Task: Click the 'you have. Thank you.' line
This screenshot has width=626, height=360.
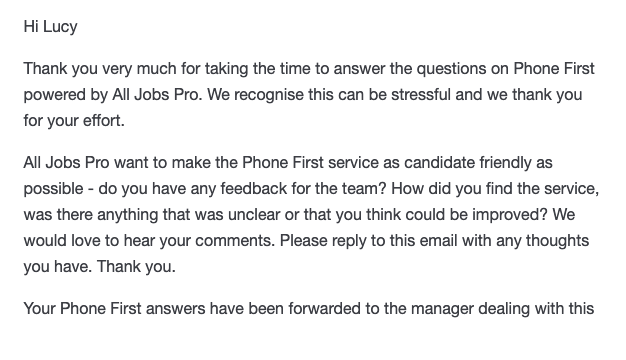Action: [99, 267]
